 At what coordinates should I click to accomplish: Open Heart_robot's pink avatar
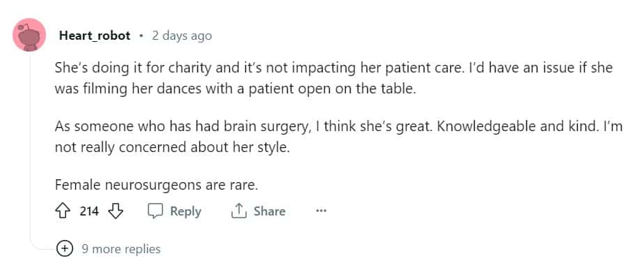point(30,36)
